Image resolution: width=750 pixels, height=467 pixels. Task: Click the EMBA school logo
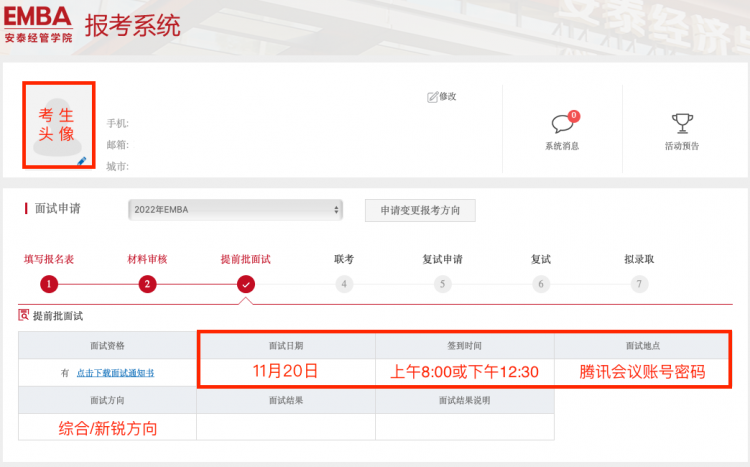[37, 24]
